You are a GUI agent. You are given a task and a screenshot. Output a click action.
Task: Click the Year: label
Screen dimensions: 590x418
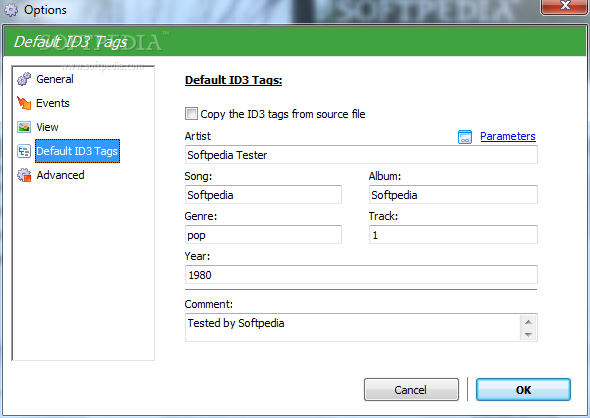[197, 256]
